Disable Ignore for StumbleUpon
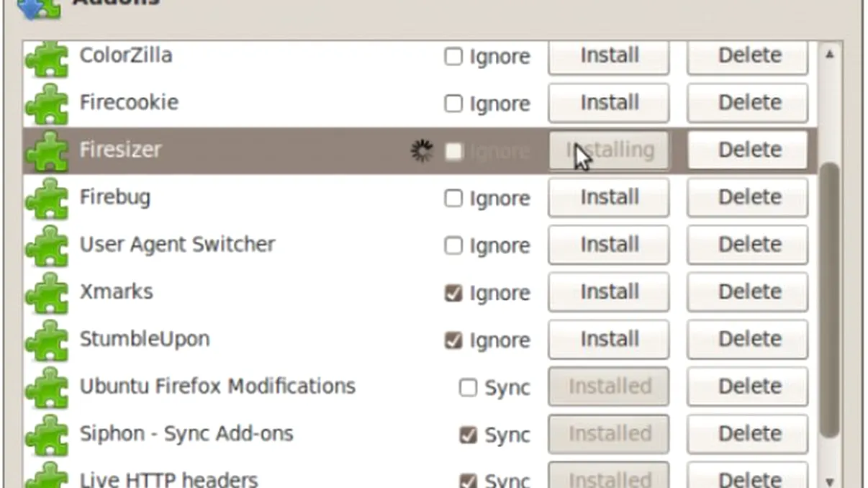Screen dimensions: 868x488 point(454,340)
